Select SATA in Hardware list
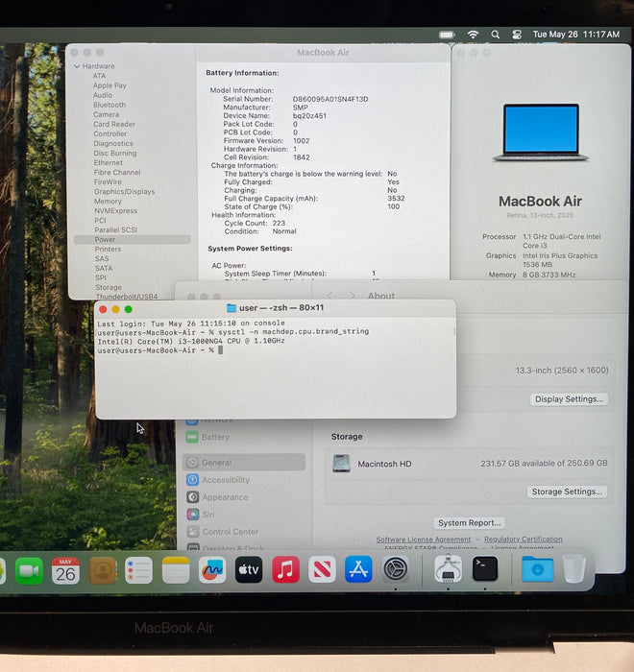Screen dimensions: 634x672 click(x=104, y=268)
